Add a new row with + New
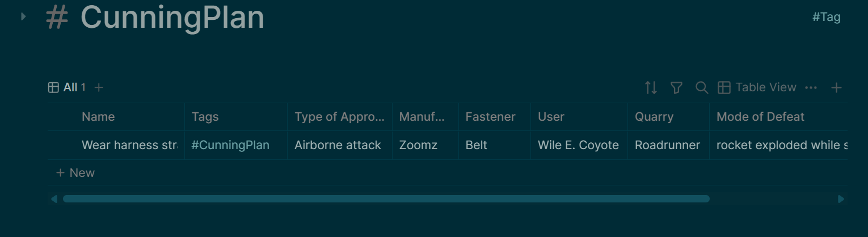The height and width of the screenshot is (237, 868). tap(75, 173)
